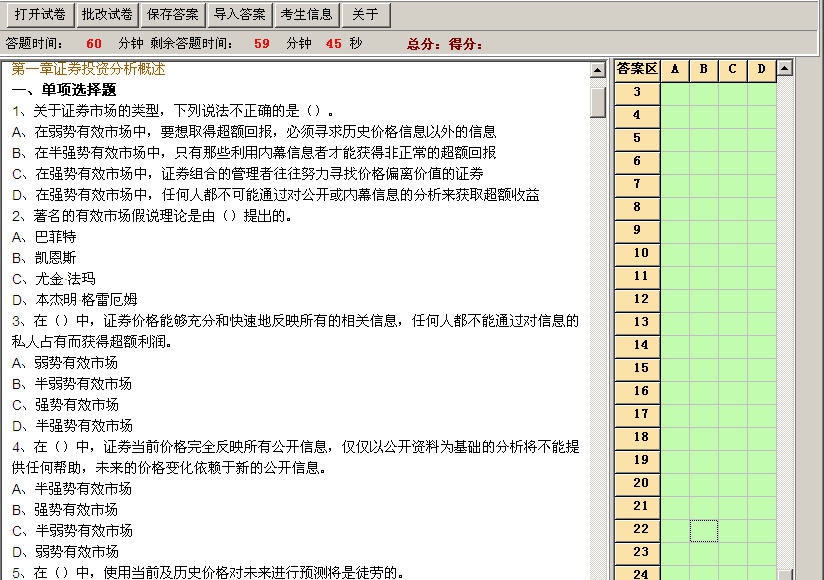Viewport: 824px width, 580px height.
Task: Click the 打开试卷 button
Action: (x=40, y=14)
